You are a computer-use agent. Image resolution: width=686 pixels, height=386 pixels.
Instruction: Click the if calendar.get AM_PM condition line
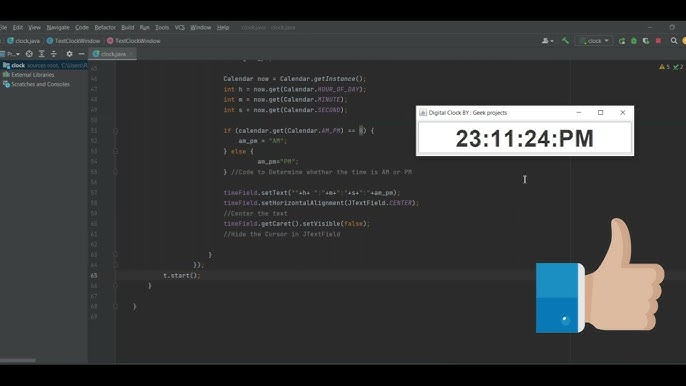click(299, 130)
